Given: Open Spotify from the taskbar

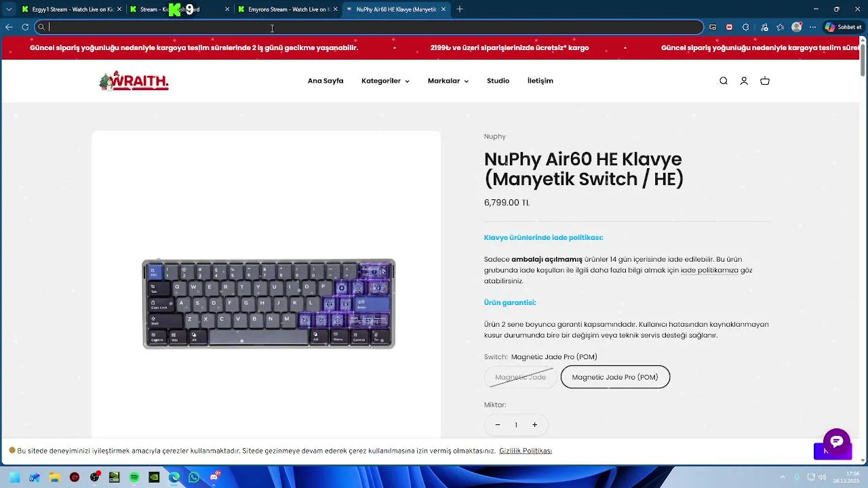Looking at the screenshot, I should click(x=134, y=477).
